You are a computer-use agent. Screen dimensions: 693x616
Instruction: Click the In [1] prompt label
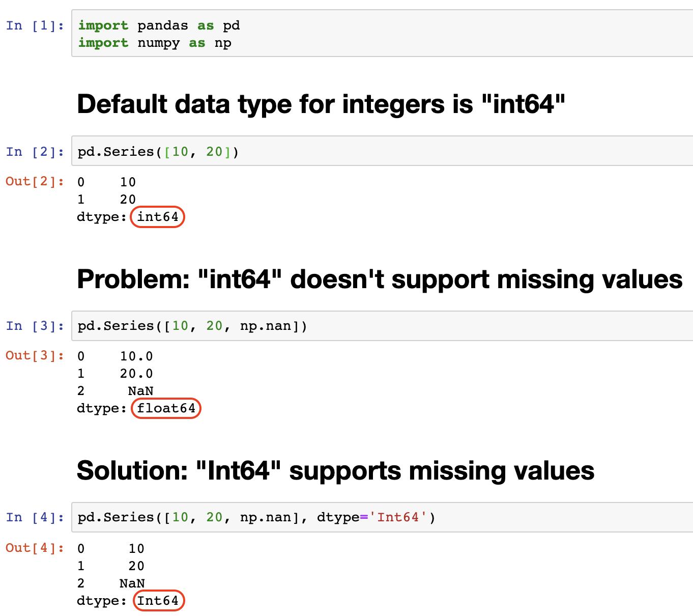[x=35, y=25]
